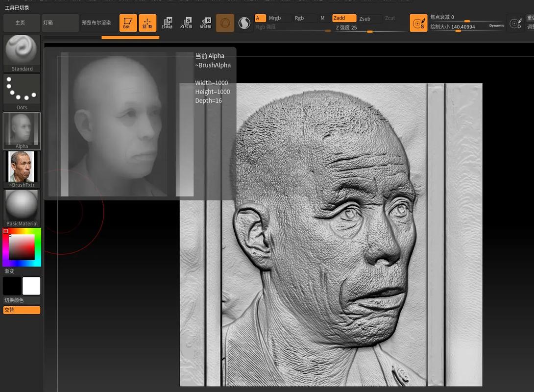
Task: Select the black secondary color swatch
Action: [x=12, y=286]
